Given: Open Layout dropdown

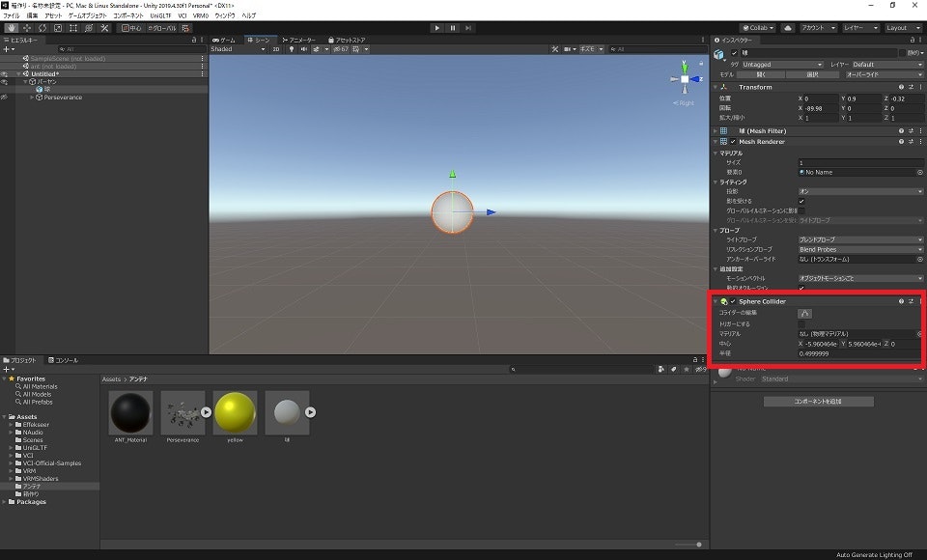Looking at the screenshot, I should 903,28.
